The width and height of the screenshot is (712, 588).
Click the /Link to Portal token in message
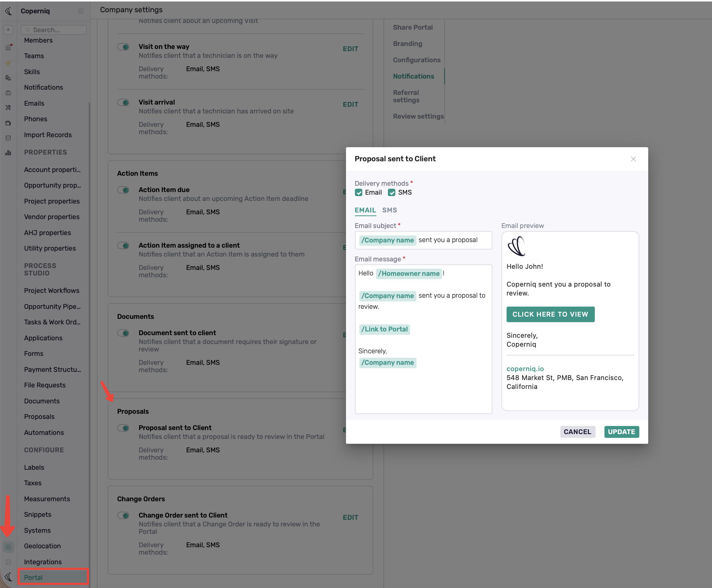[x=385, y=329]
